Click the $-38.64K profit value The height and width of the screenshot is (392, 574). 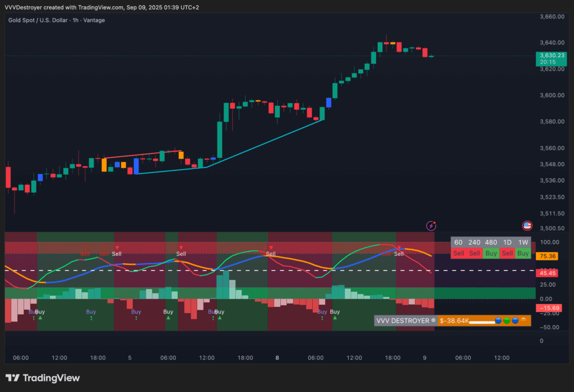(x=454, y=321)
